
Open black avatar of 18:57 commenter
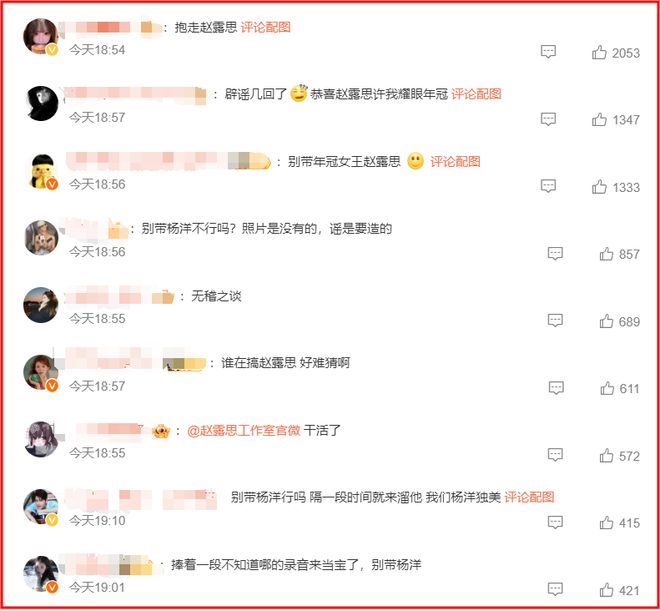point(42,103)
